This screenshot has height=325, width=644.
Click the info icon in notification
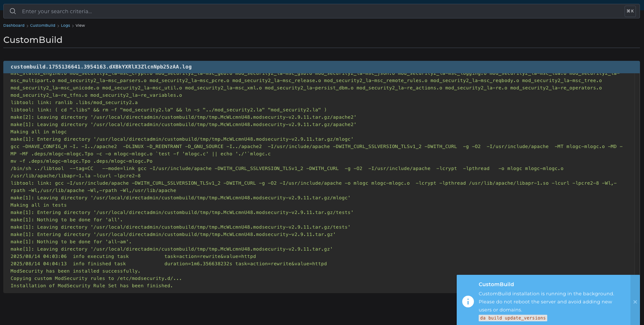coord(468,302)
